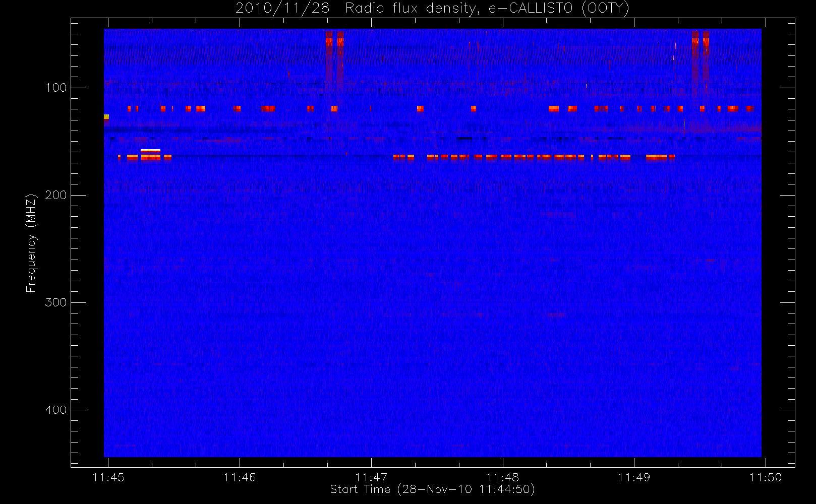
Task: Click the 'Start Time (28-Nov-10 11:44:50)' label
Action: coord(432,489)
